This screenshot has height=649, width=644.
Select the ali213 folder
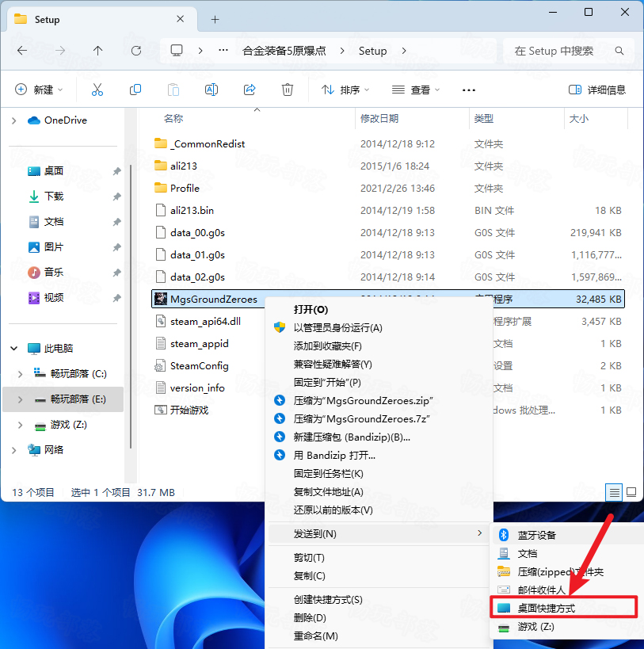(388, 166)
